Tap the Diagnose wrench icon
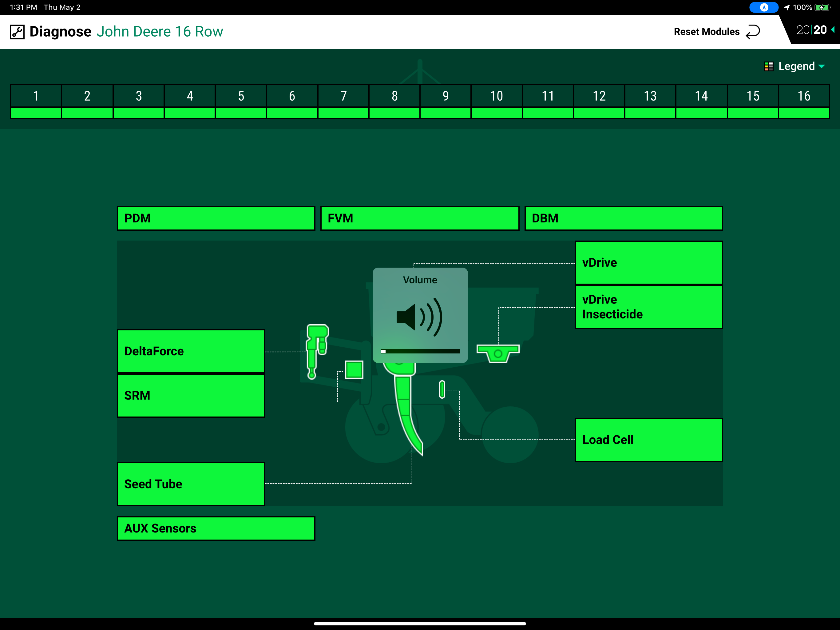840x630 pixels. (x=17, y=32)
